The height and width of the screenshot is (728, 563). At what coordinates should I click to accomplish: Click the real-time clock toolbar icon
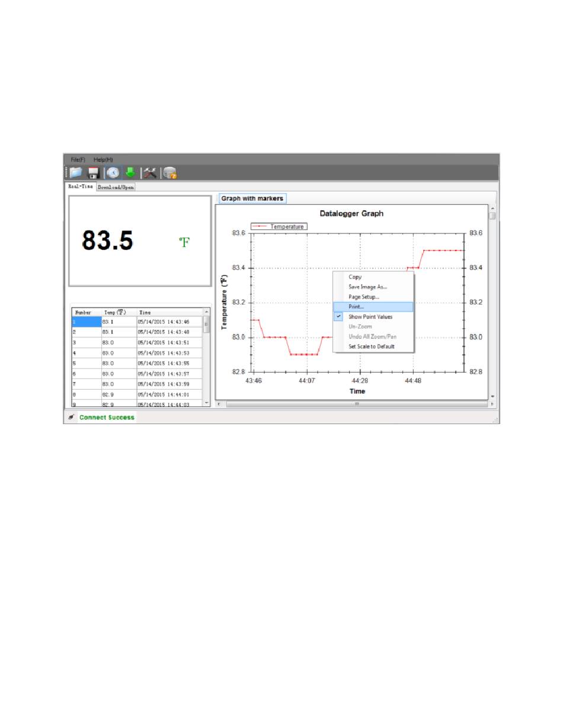click(x=112, y=172)
